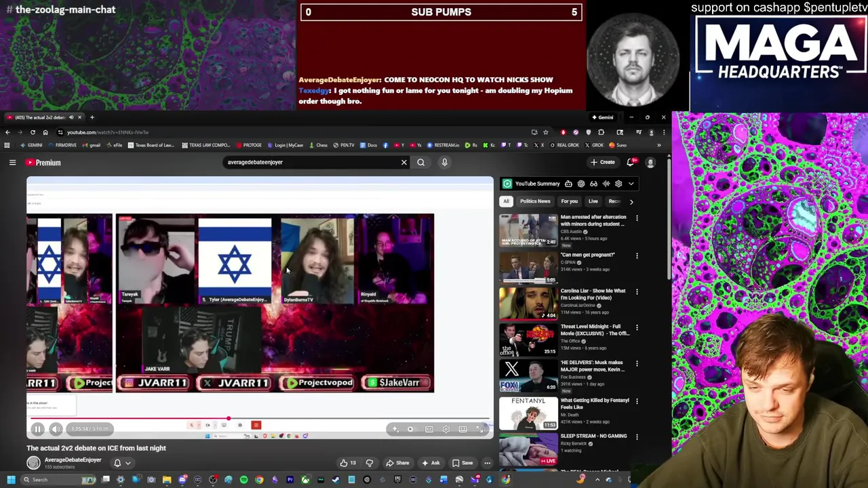
Task: Open Threat Level Midnight video thumbnail
Action: (x=528, y=340)
